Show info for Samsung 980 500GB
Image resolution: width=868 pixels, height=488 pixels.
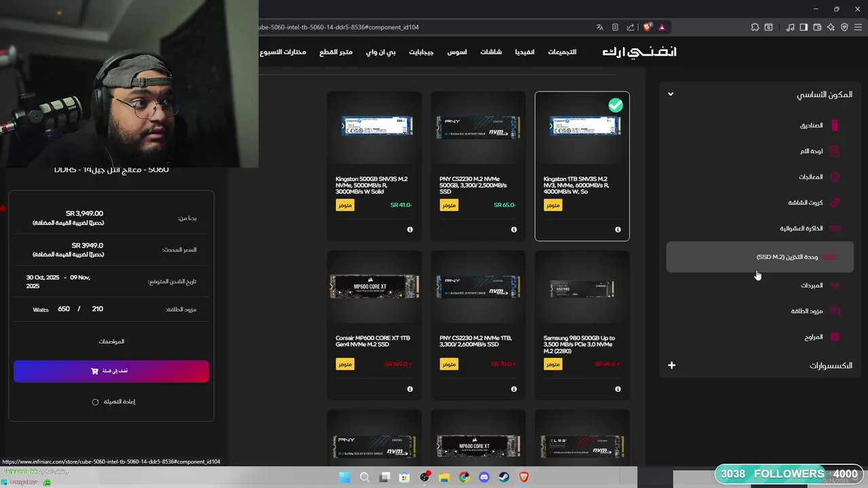point(617,389)
